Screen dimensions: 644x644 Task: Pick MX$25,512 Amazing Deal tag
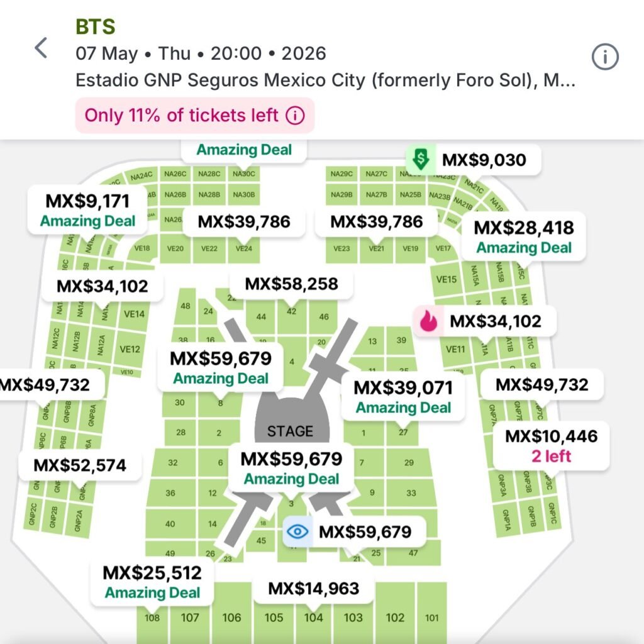tap(152, 582)
